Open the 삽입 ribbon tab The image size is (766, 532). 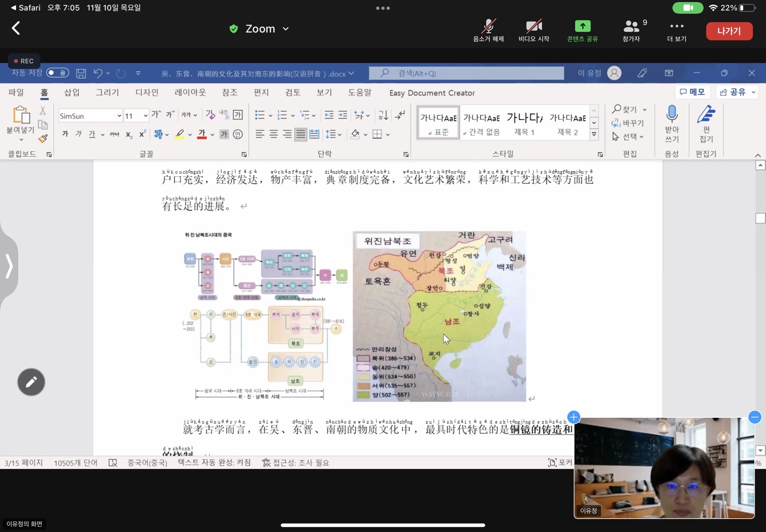[x=72, y=92]
